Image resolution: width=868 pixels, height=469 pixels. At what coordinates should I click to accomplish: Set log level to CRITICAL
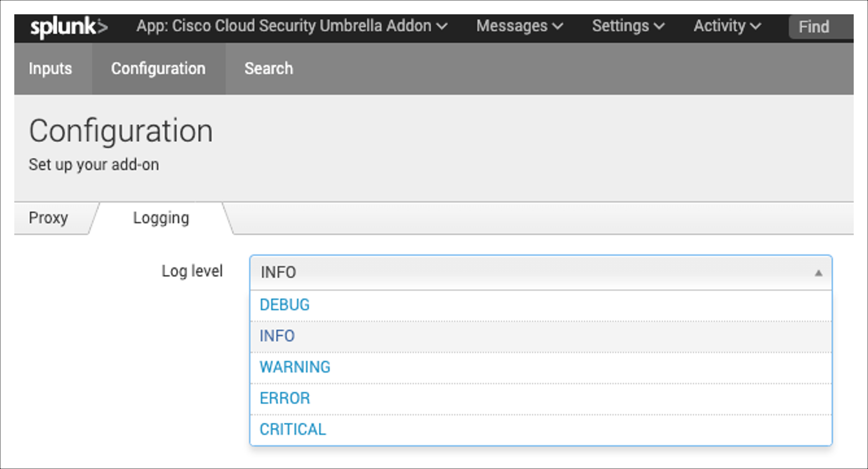(292, 429)
